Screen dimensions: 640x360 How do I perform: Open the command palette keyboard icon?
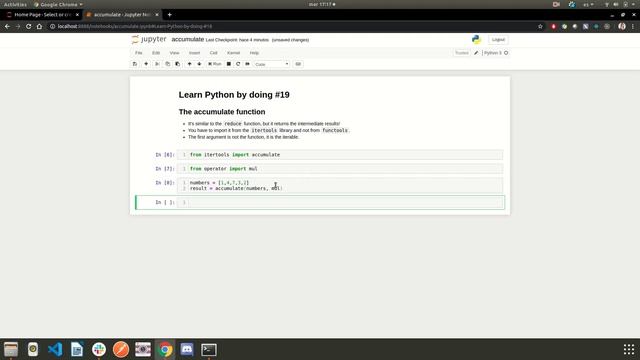coord(298,64)
